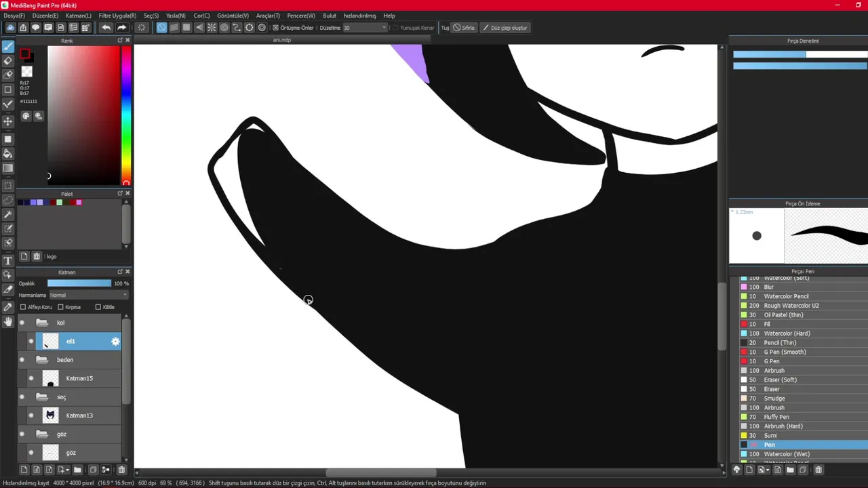Open the Katman(L) menu
Screen dimensions: 868x488
tap(79, 16)
